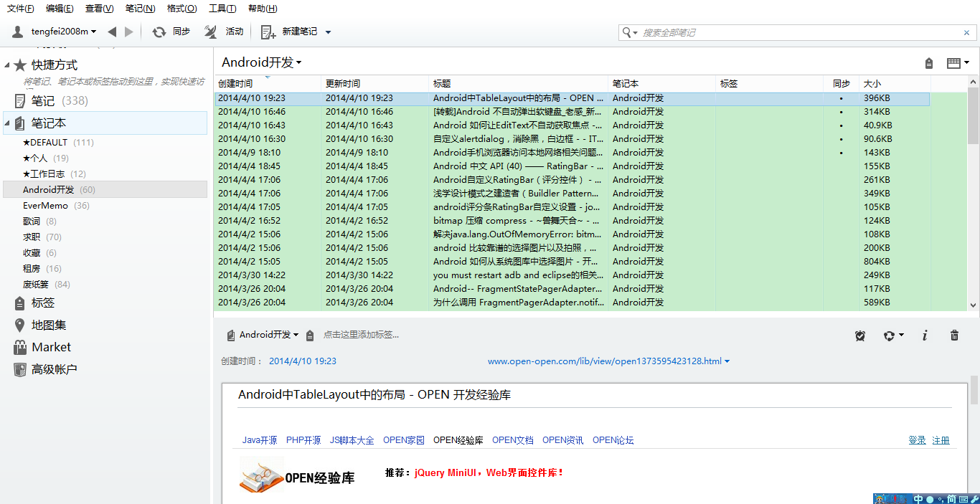
Task: Open the tengfei2008m account dropdown
Action: [x=64, y=32]
